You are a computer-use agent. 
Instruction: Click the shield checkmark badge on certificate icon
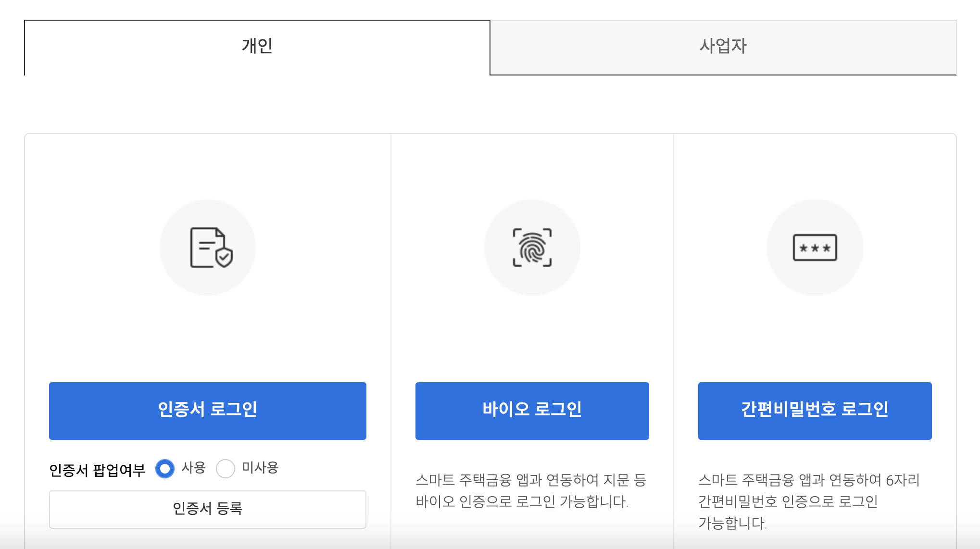pos(224,257)
